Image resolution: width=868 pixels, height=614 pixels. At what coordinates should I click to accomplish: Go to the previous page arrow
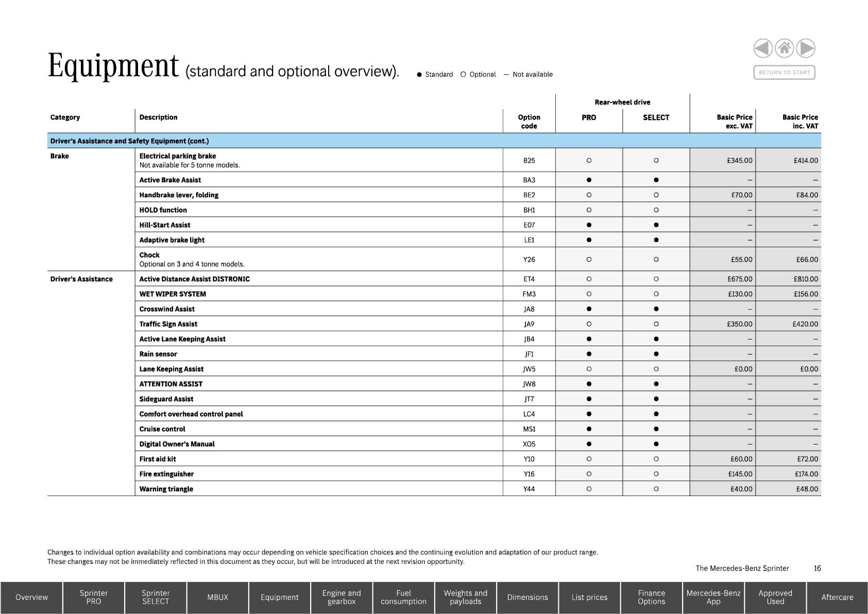pyautogui.click(x=763, y=48)
